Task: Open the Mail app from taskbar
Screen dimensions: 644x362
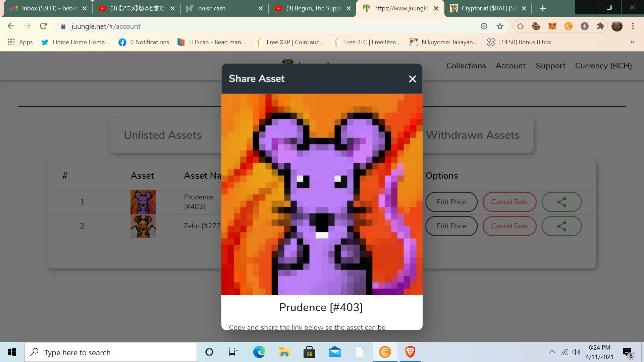Action: (335, 352)
